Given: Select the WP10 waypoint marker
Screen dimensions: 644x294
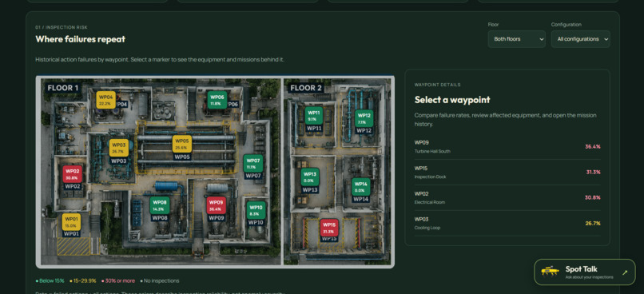Looking at the screenshot, I should click(256, 210).
